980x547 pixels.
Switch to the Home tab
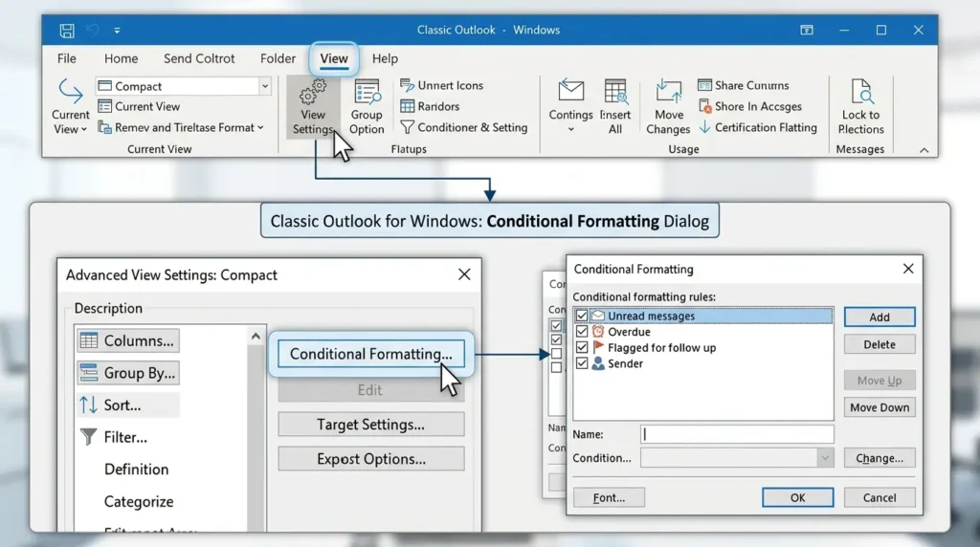122,58
